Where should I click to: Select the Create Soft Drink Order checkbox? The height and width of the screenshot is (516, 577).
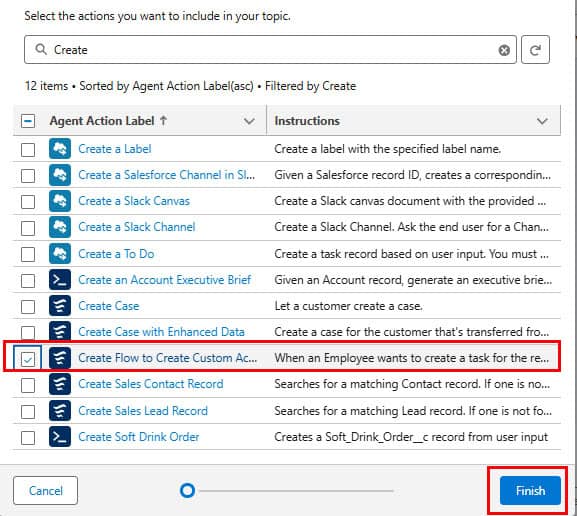[28, 438]
